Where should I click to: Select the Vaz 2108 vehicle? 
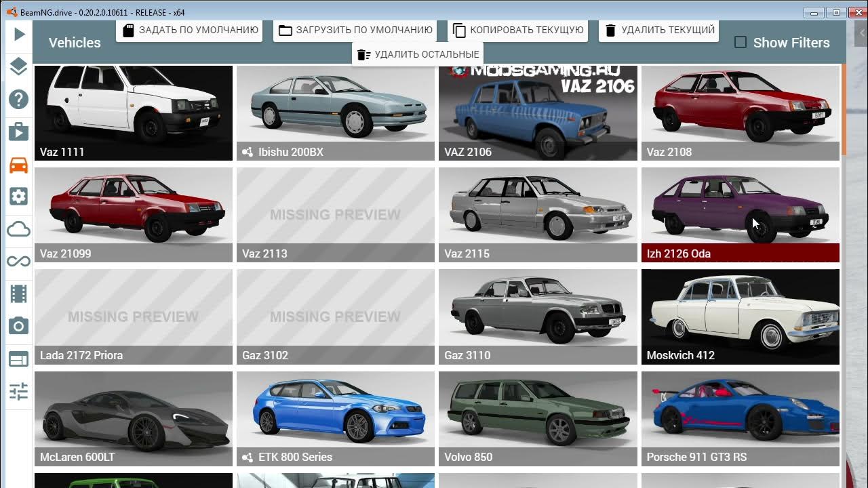tap(741, 113)
